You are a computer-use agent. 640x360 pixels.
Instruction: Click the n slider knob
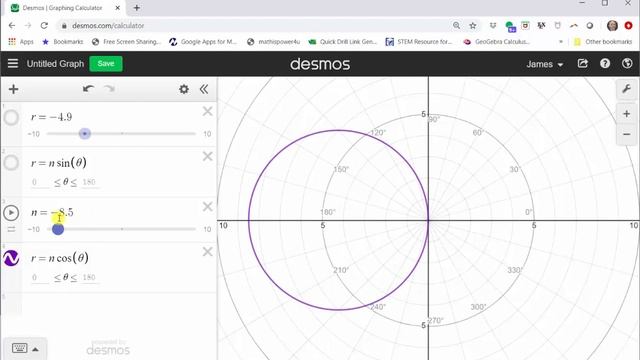click(x=58, y=229)
